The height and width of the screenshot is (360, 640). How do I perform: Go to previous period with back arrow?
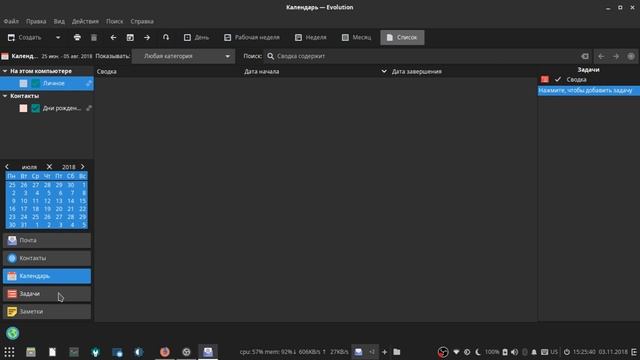pos(113,38)
